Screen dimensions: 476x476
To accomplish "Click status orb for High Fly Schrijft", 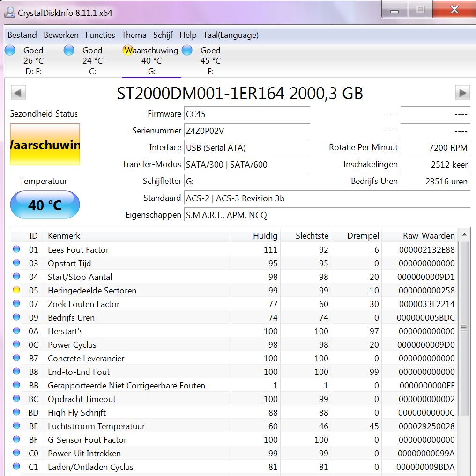I will tap(16, 412).
